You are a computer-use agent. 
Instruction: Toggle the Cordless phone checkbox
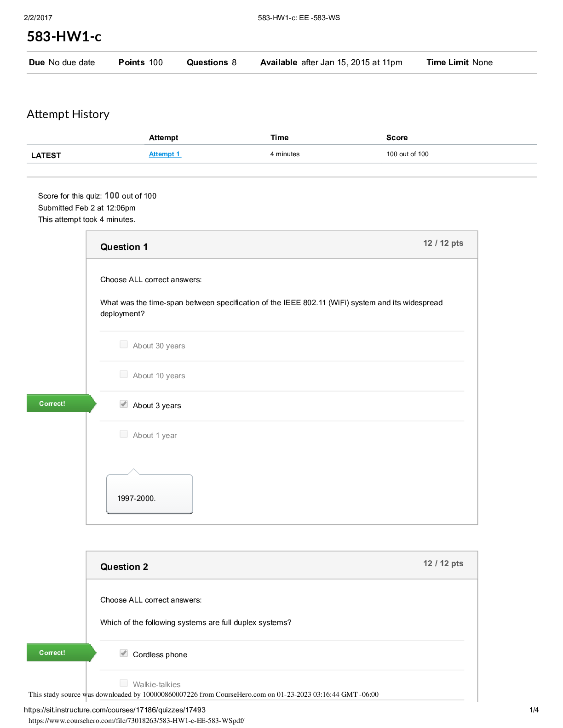124,653
